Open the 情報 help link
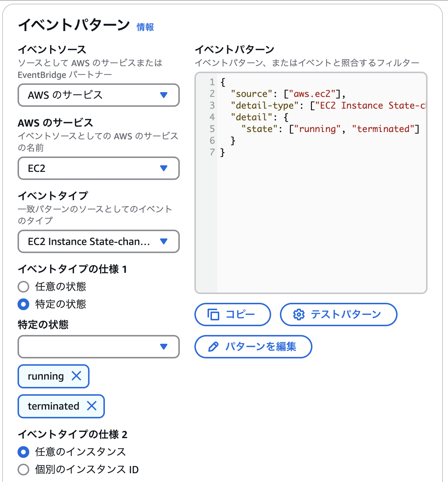This screenshot has width=448, height=482. point(144,27)
